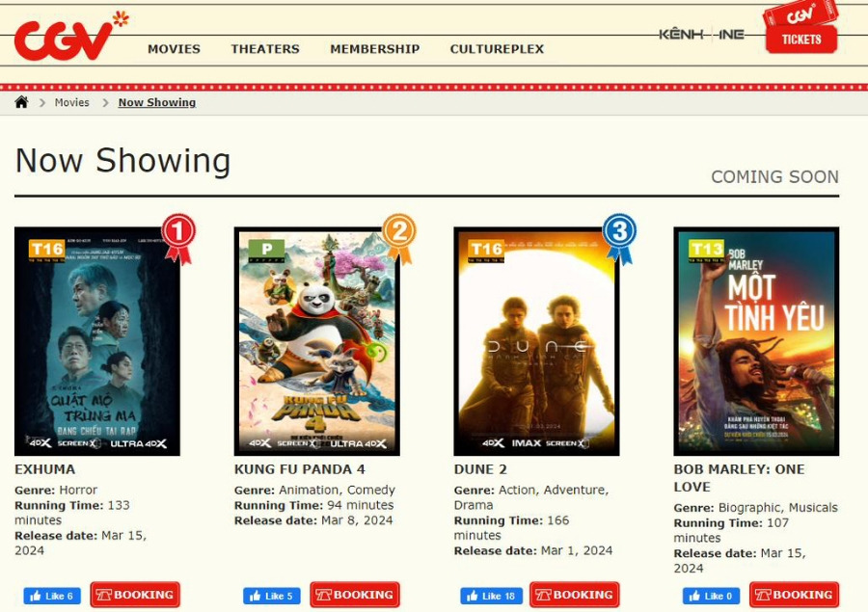
Task: Click the red CGV TICKETS icon
Action: (x=800, y=28)
